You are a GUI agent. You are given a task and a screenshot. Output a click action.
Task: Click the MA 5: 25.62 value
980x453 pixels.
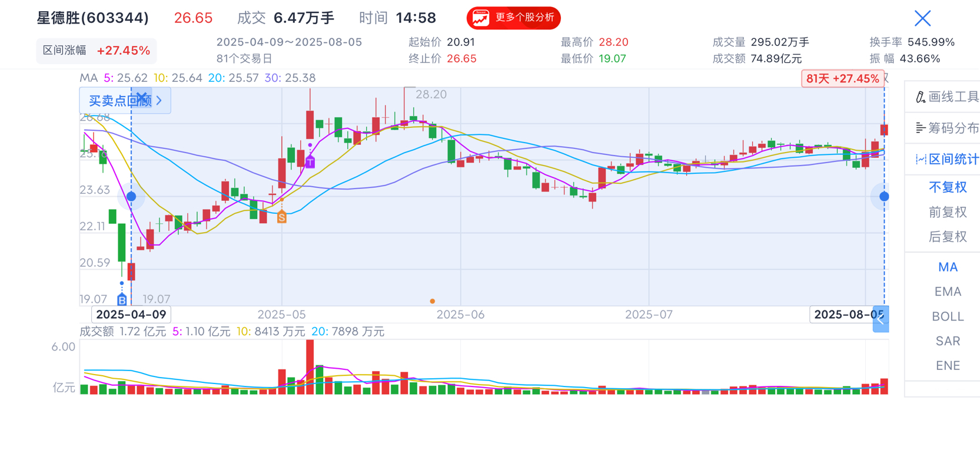(x=125, y=78)
